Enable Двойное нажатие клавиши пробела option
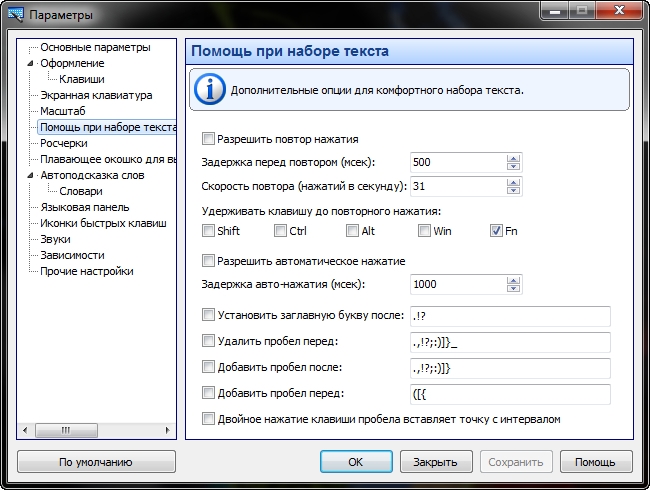Screen dimensions: 650x490 coord(208,419)
